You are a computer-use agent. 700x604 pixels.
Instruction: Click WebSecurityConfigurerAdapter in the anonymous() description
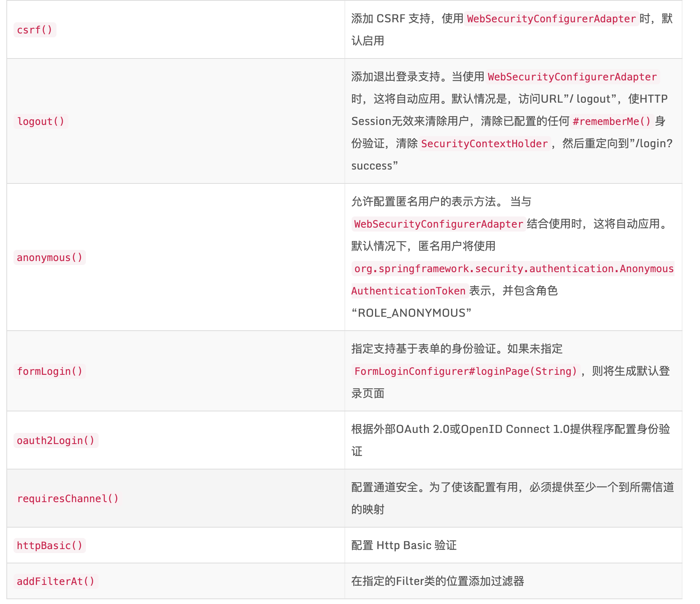pos(439,224)
